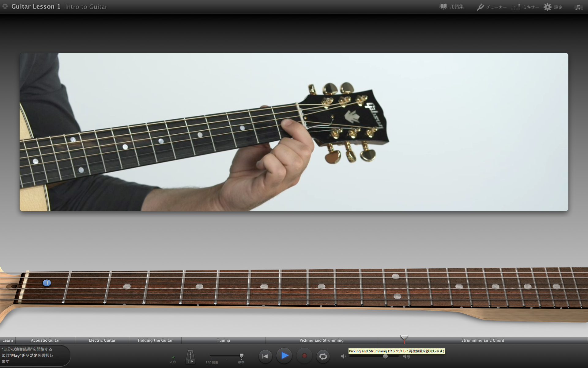
Task: Jump to the Picking and Strumming chapter
Action: click(322, 340)
